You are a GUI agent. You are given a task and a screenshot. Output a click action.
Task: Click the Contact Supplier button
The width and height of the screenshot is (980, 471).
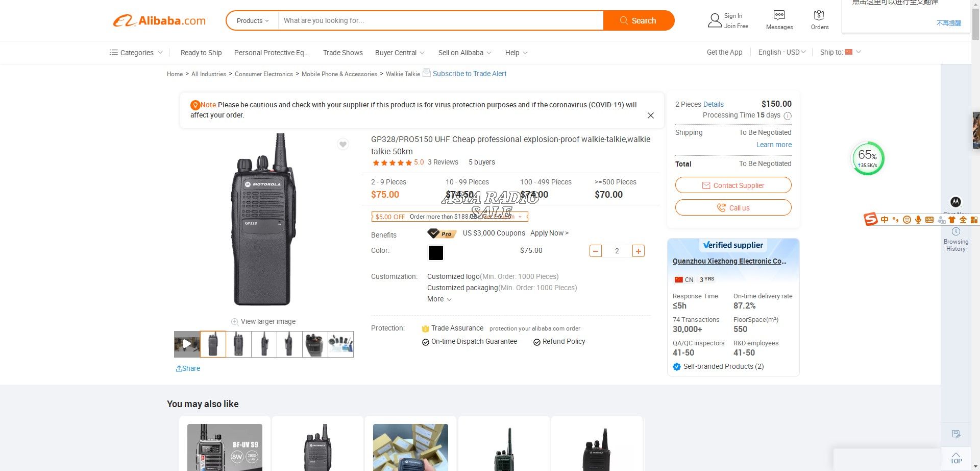coord(733,185)
